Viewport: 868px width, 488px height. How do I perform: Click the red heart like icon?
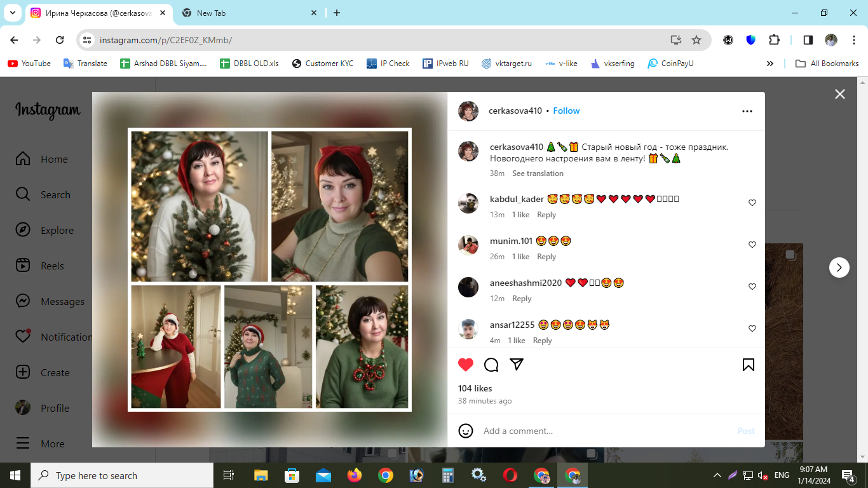pos(466,365)
